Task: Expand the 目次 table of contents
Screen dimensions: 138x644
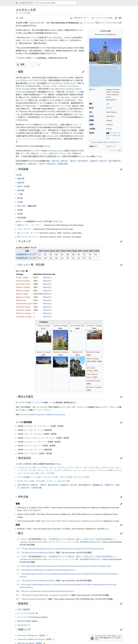Action: [x=28, y=65]
